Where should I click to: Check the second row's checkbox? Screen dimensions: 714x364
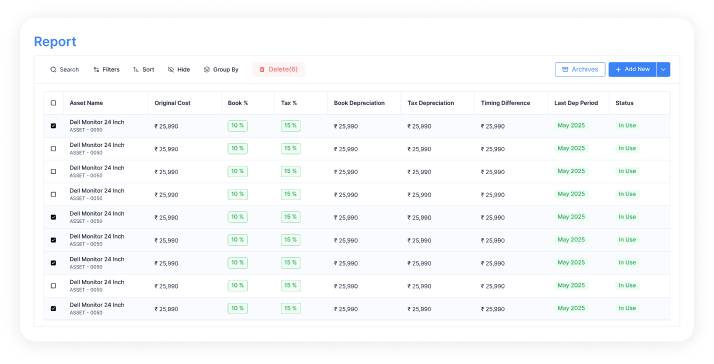click(53, 149)
